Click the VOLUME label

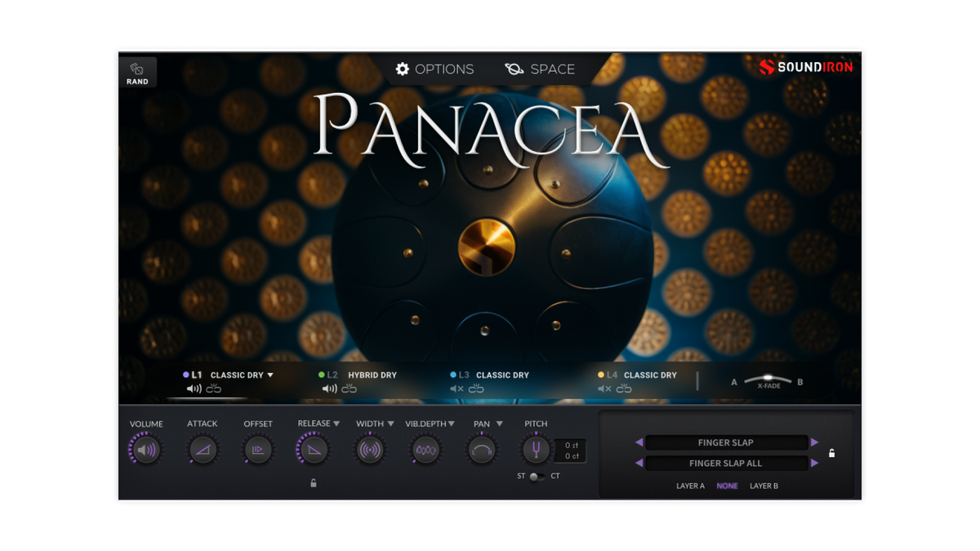click(146, 424)
